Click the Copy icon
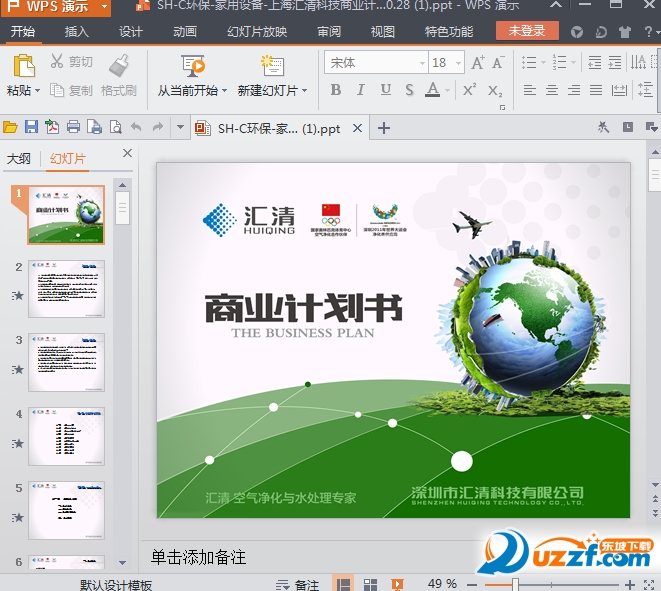 pyautogui.click(x=57, y=90)
